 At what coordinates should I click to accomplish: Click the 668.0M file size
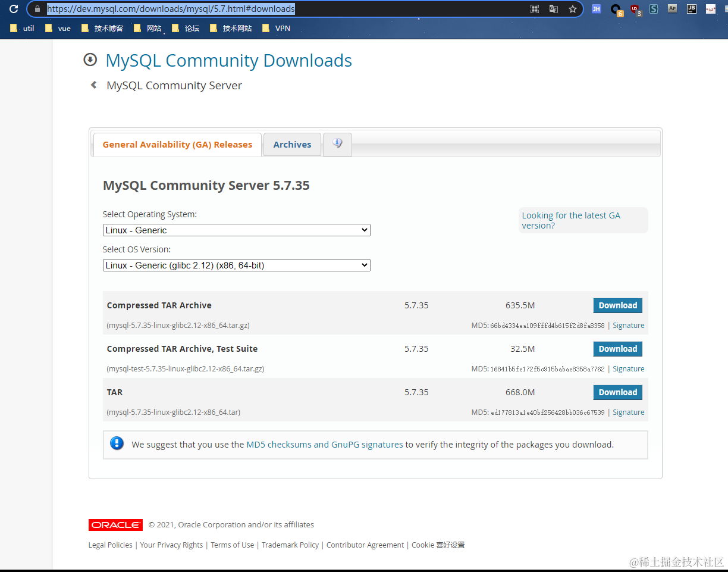pyautogui.click(x=520, y=392)
